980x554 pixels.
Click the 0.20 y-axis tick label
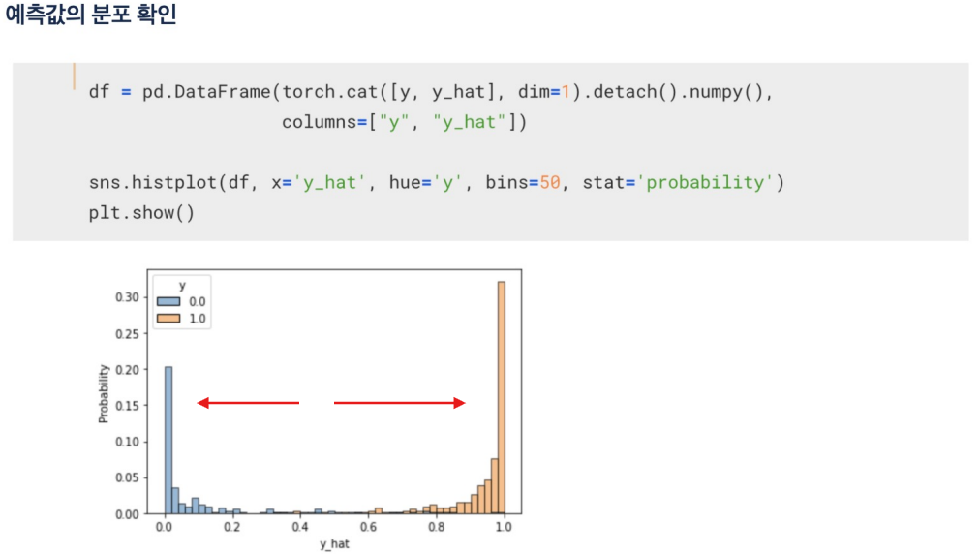[127, 370]
